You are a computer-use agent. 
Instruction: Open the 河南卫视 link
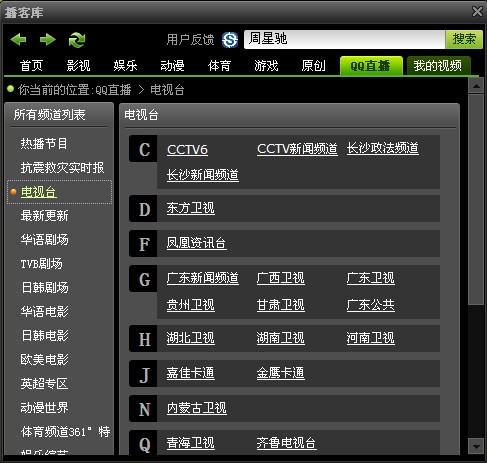coord(371,338)
